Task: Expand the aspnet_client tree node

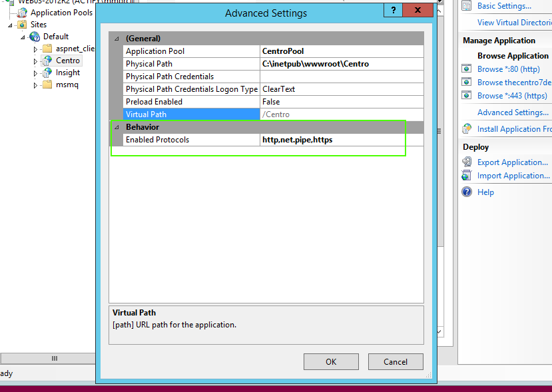Action: coord(36,49)
